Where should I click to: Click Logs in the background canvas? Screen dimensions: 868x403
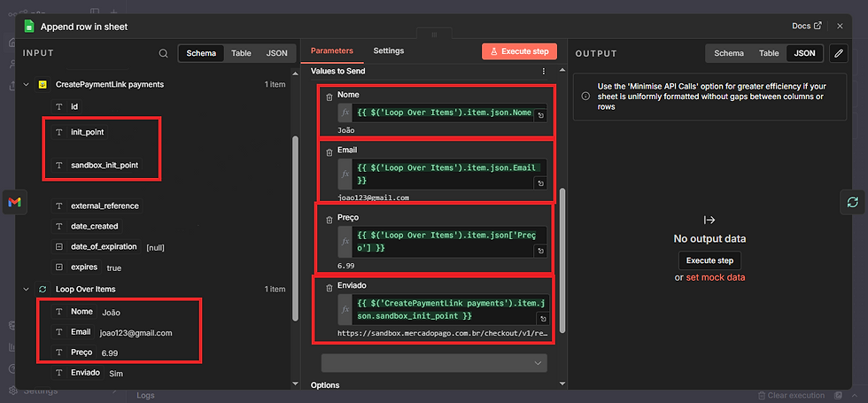pos(145,395)
